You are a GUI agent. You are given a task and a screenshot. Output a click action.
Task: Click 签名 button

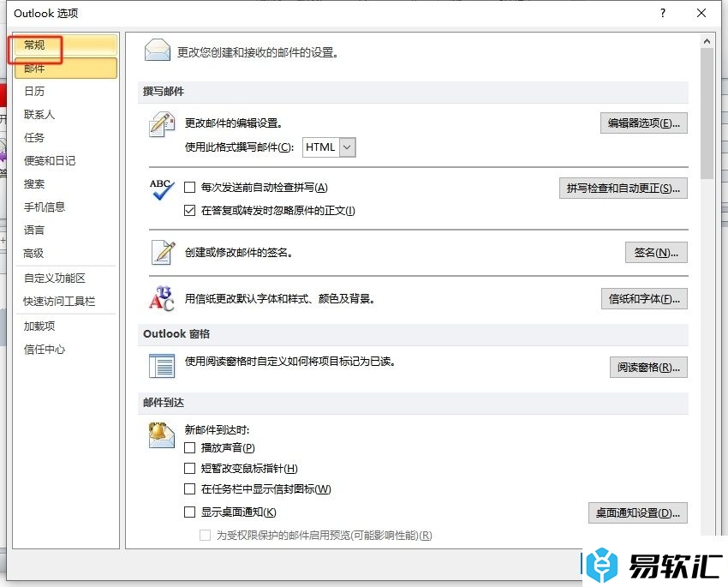click(x=656, y=253)
